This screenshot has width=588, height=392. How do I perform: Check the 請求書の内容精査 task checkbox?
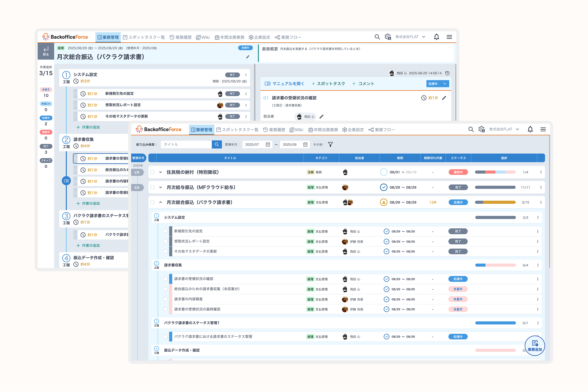click(166, 299)
